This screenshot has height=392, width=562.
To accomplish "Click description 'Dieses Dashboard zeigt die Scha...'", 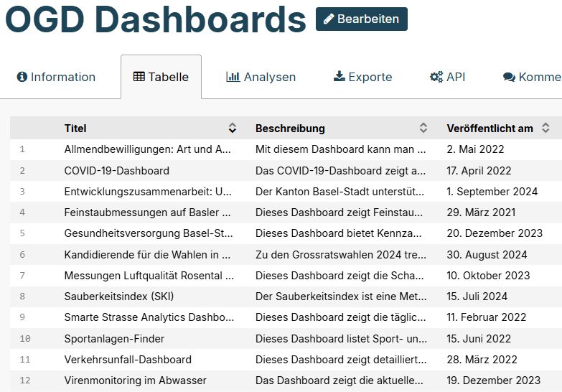I will [x=339, y=276].
